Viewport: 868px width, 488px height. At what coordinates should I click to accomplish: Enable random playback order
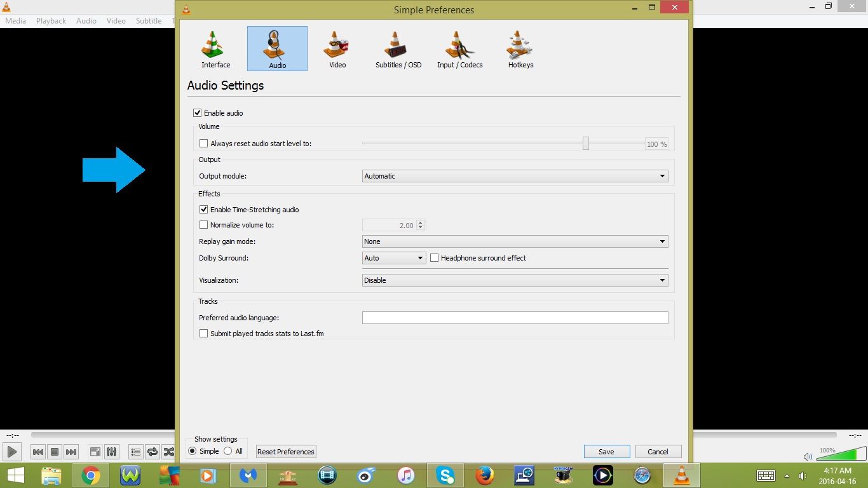point(168,451)
